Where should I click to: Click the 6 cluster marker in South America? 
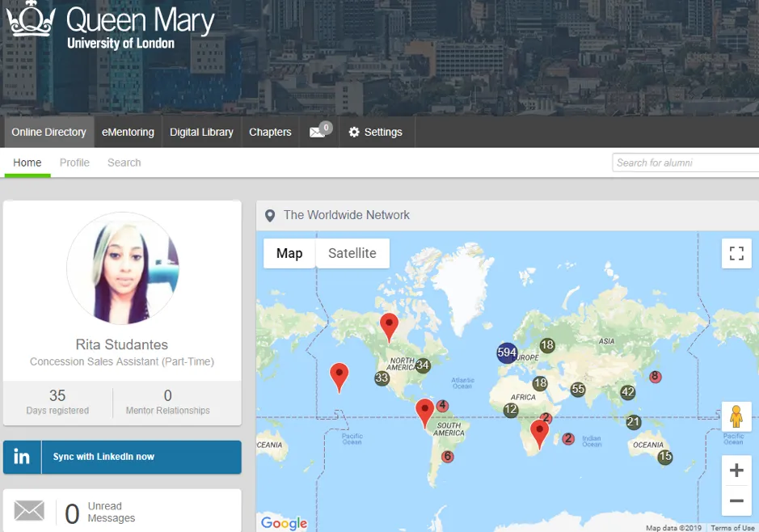pyautogui.click(x=448, y=457)
